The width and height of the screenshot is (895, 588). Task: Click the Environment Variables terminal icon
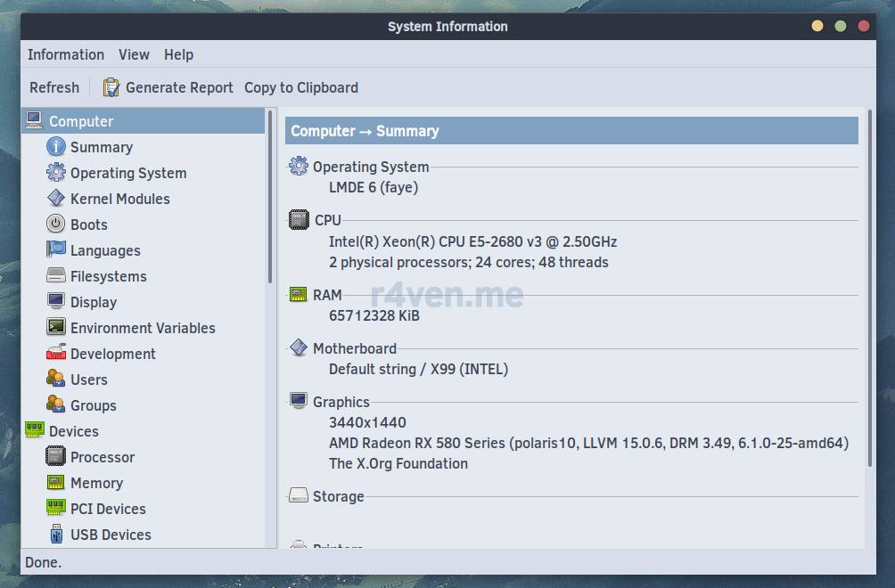56,328
